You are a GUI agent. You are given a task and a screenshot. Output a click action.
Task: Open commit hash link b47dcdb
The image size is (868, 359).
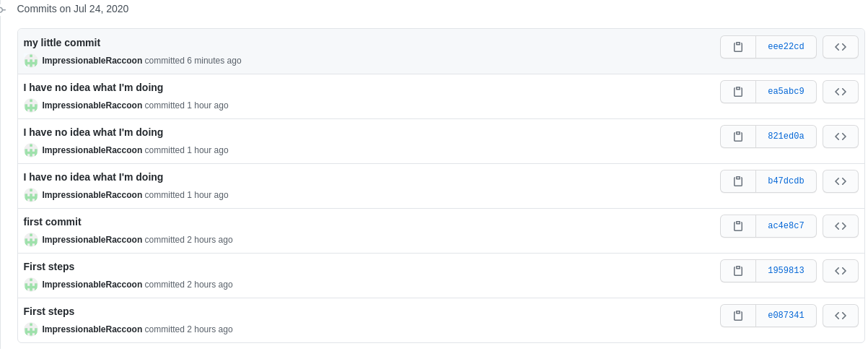pos(786,181)
